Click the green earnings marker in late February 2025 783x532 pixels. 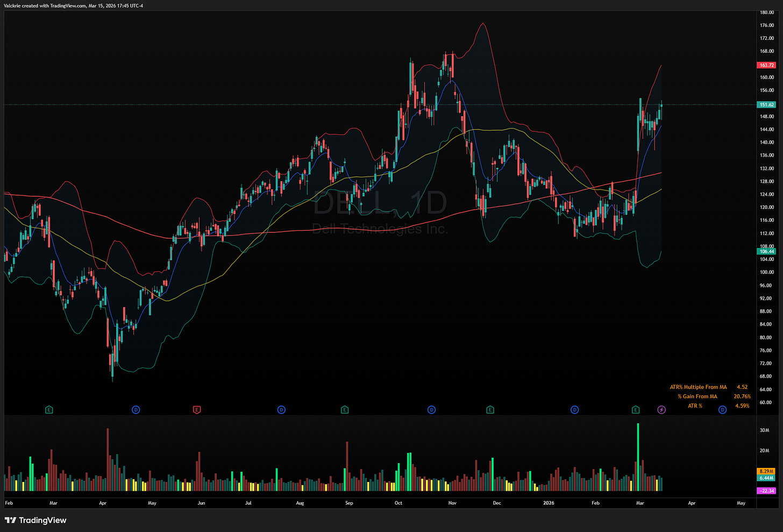pos(49,410)
